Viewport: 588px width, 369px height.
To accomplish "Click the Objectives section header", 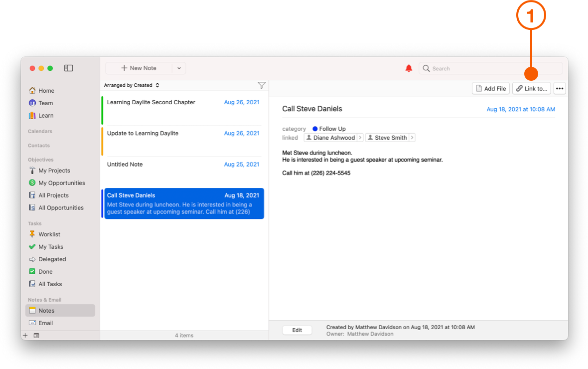I will point(40,160).
